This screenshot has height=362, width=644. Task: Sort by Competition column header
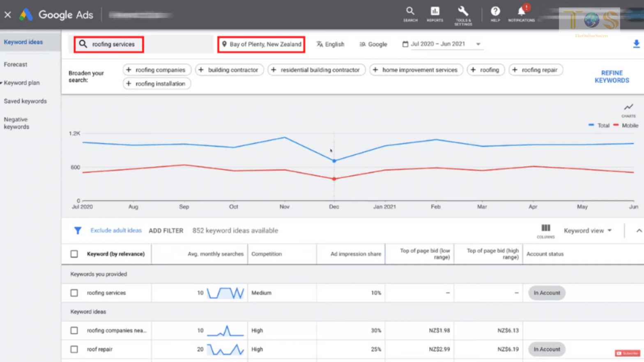pos(267,254)
